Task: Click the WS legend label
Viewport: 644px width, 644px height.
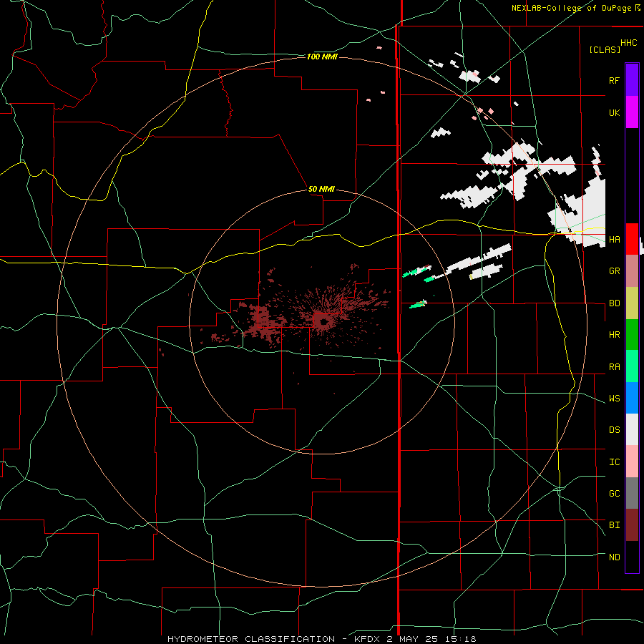Action: [x=614, y=399]
